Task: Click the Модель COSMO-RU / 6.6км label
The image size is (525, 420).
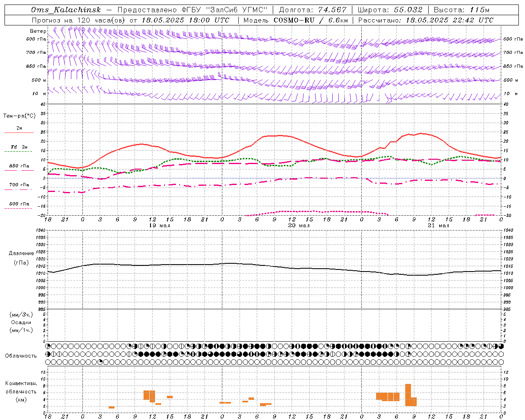Action: pos(296,20)
